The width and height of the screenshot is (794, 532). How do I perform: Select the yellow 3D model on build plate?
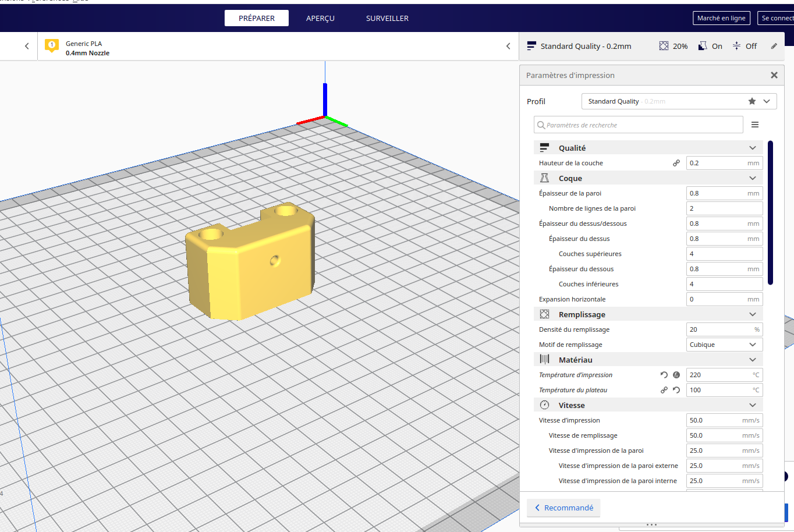pyautogui.click(x=250, y=260)
